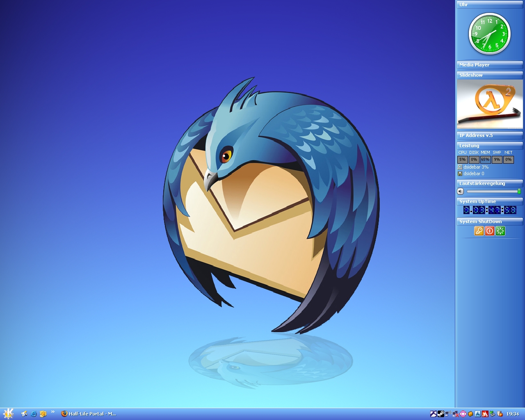Image resolution: width=525 pixels, height=420 pixels.
Task: Click the wireless network tray icon
Action: (448, 414)
